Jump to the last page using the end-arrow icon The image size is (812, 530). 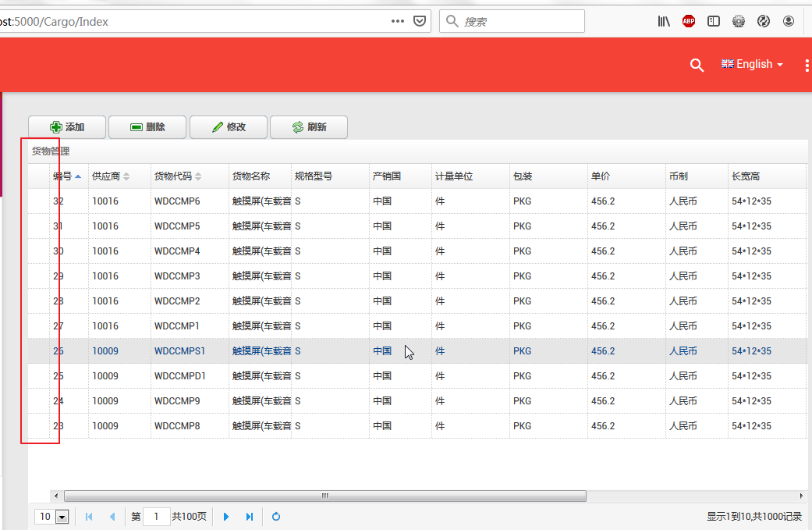[250, 516]
